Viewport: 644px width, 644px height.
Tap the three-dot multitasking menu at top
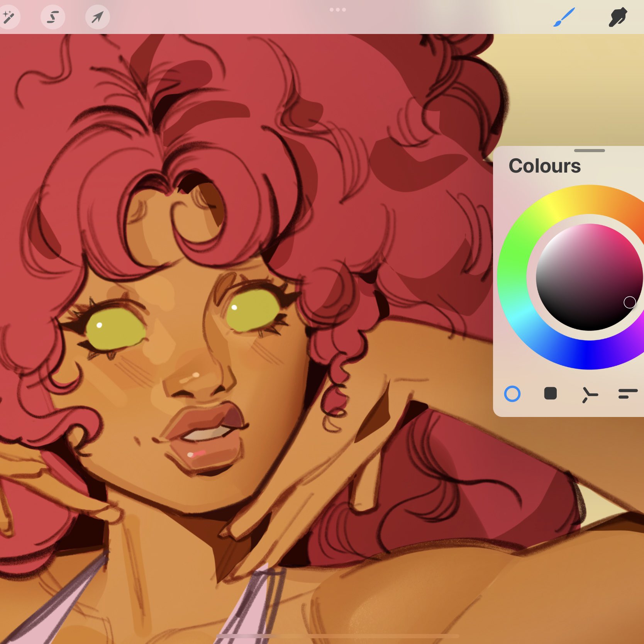point(338,10)
